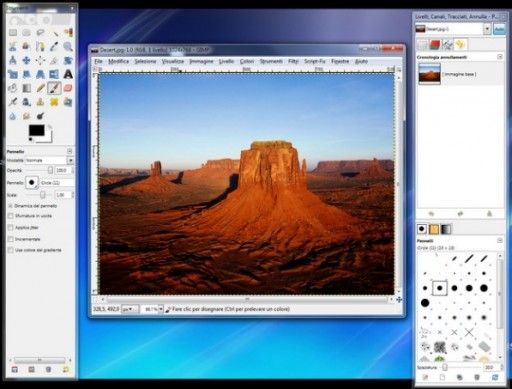Viewport: 512px width, 389px height.
Task: Open the Filtri menu
Action: point(293,61)
